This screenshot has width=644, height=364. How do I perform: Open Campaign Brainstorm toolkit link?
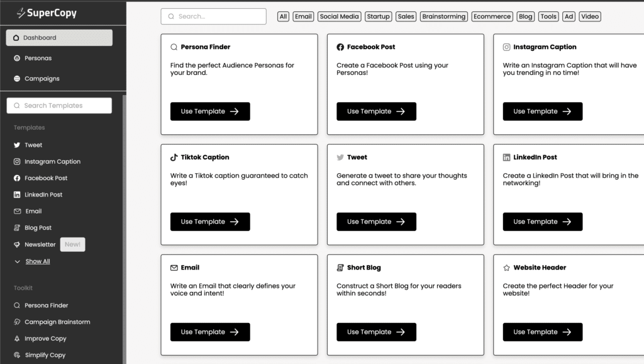57,322
